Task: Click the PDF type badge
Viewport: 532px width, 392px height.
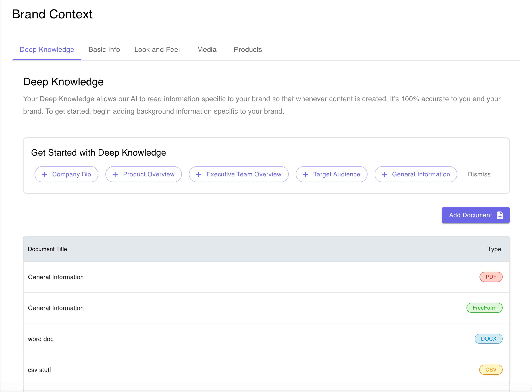Action: (x=491, y=277)
